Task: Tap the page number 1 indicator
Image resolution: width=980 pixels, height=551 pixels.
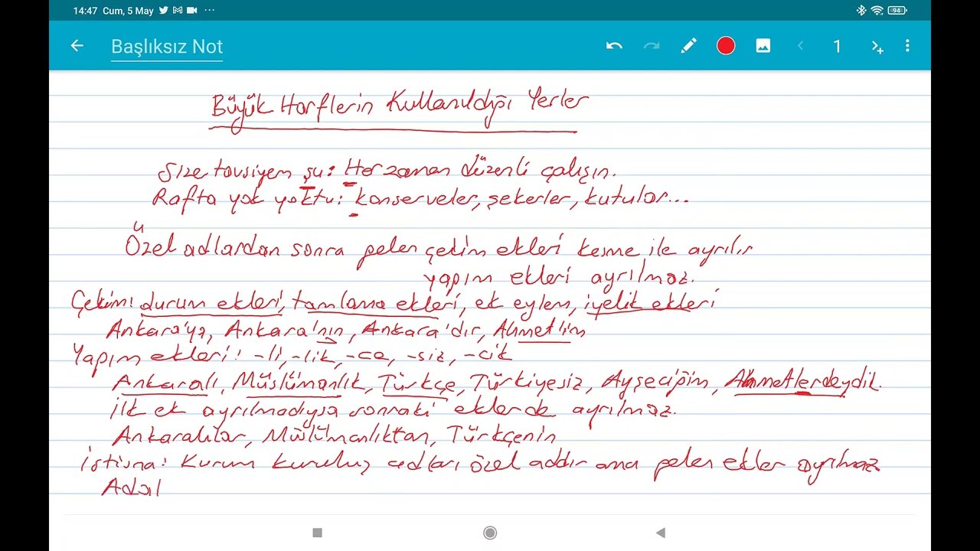Action: pyautogui.click(x=837, y=47)
